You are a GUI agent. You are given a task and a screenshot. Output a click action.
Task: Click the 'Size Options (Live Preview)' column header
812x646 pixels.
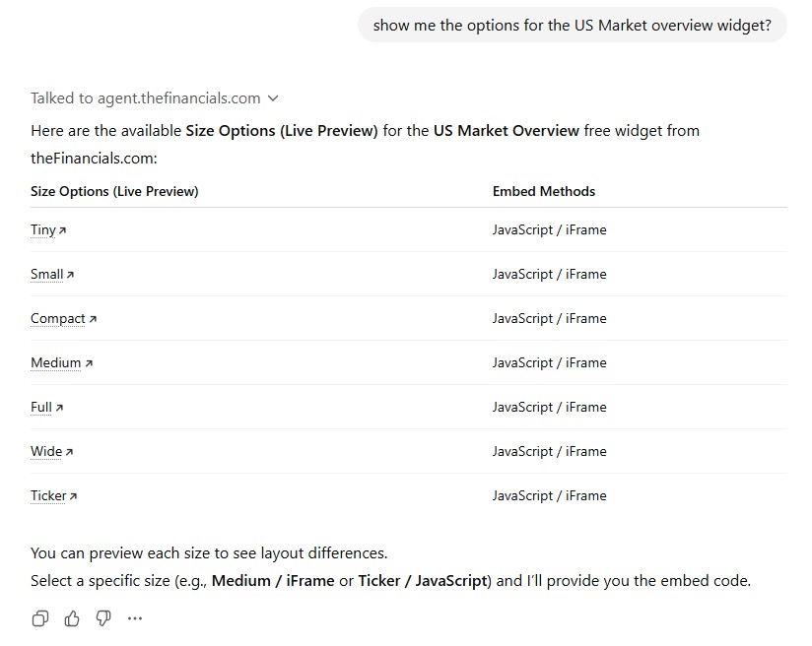(114, 191)
